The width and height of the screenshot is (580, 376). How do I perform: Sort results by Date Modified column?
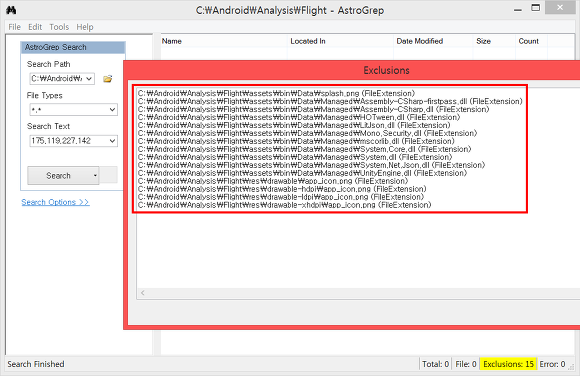tap(433, 41)
